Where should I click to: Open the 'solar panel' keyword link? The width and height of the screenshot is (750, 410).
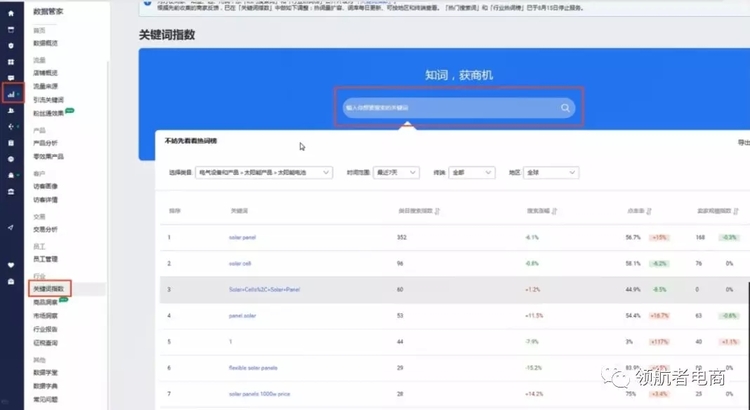click(242, 237)
